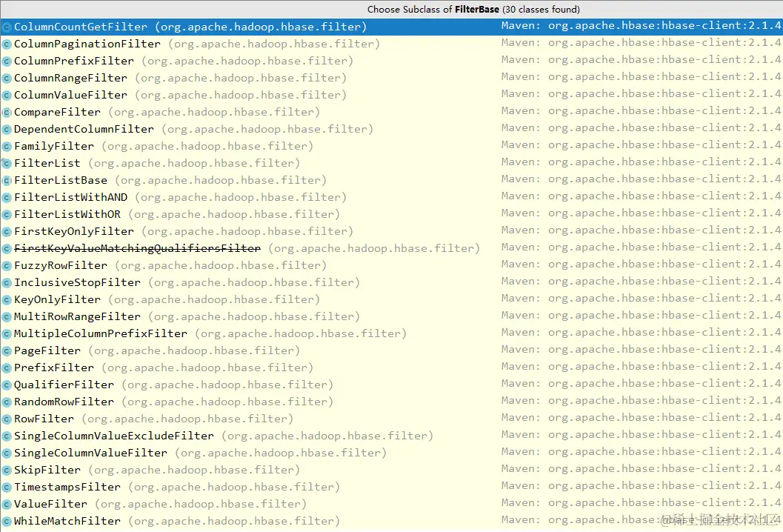
Task: Click the class icon beside RandomRowFilter
Action: [x=7, y=402]
